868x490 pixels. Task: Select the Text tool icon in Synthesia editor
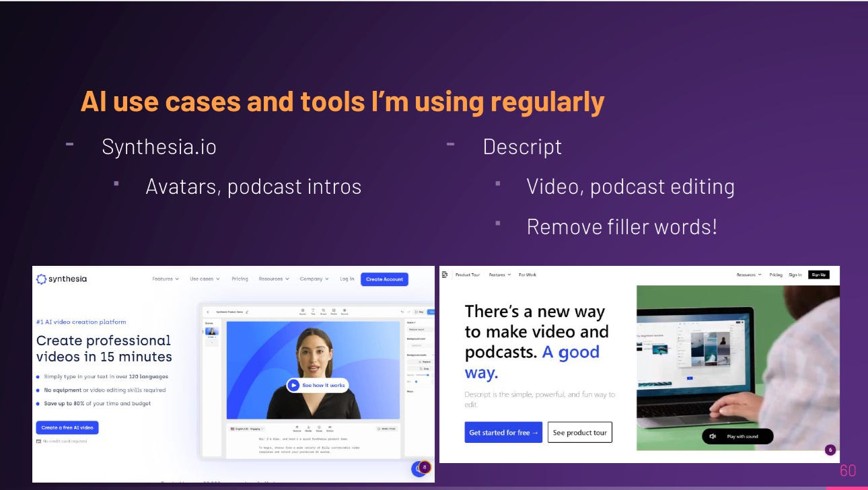313,312
